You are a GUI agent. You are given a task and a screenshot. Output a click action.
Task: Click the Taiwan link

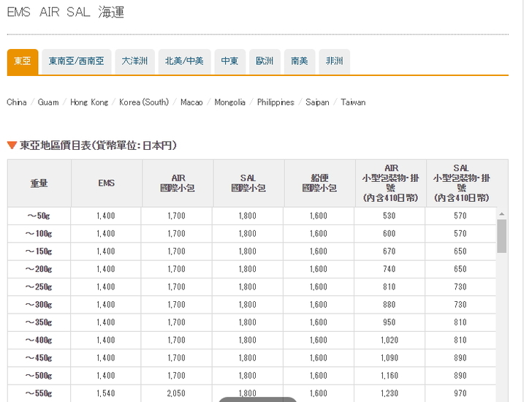[353, 102]
